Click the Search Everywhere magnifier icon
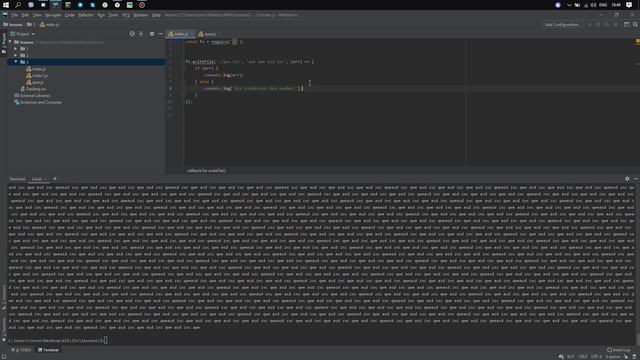This screenshot has width=640, height=360. 635,24
